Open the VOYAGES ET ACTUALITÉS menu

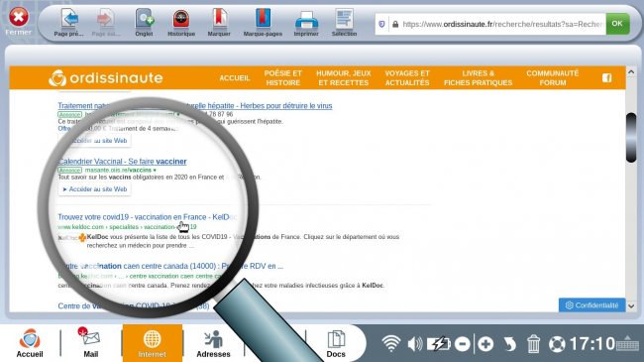pos(407,77)
